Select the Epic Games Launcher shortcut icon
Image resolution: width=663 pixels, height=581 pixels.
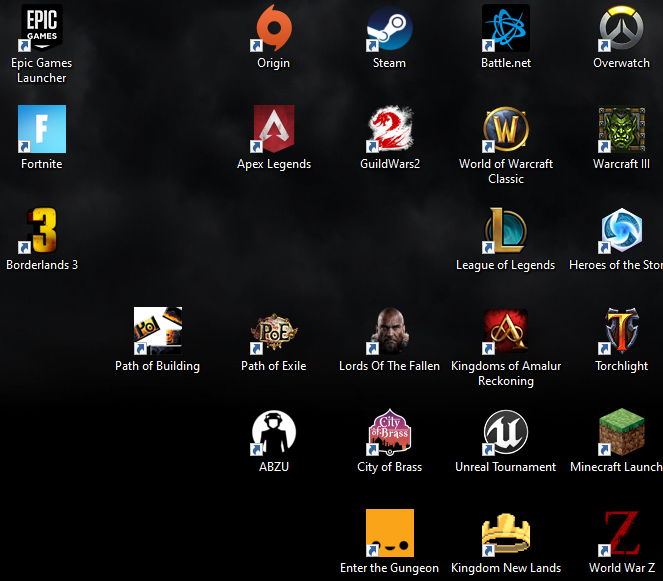point(41,28)
